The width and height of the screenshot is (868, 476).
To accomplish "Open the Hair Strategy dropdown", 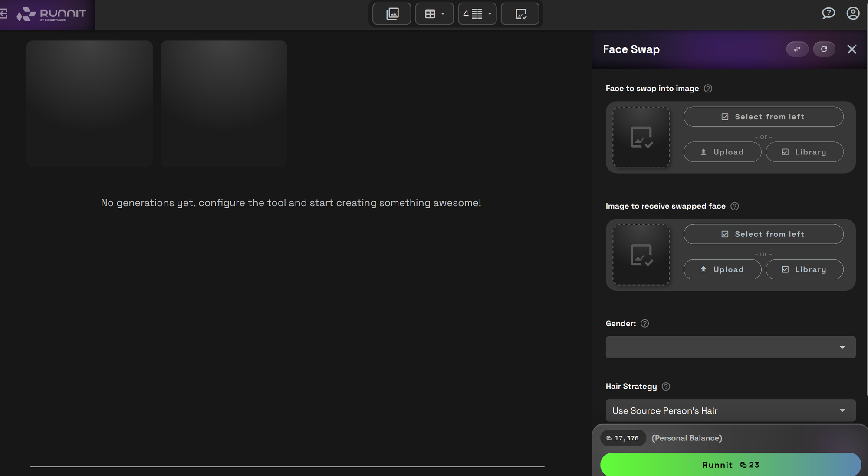I will point(730,410).
